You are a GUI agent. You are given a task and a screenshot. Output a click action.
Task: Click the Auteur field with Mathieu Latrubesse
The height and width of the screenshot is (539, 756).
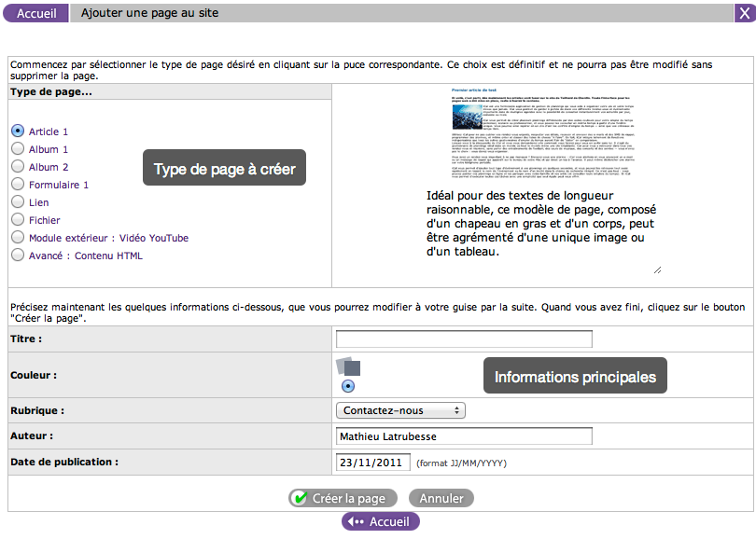coord(464,436)
